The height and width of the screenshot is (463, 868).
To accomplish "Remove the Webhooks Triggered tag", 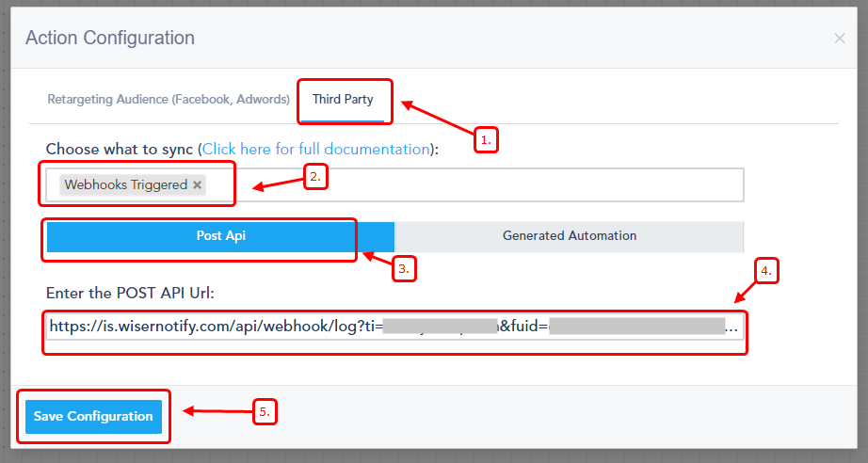I will coord(197,185).
